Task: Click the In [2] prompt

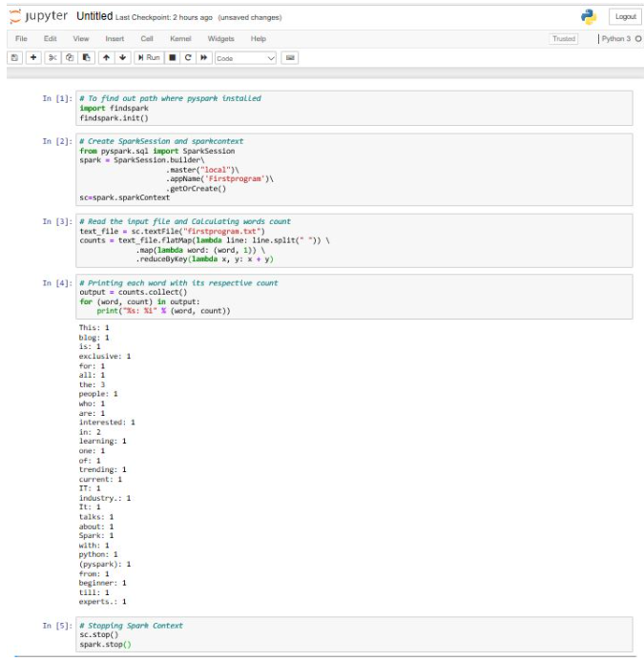Action: [57, 141]
